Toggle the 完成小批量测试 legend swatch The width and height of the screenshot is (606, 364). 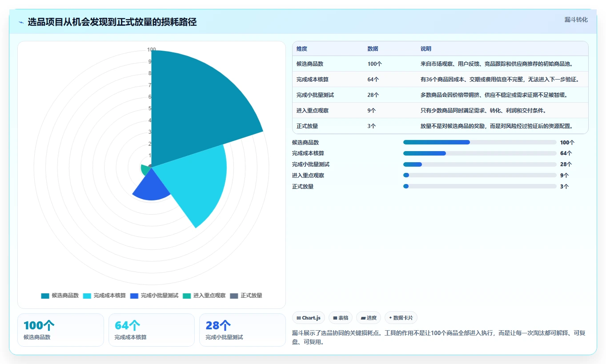tap(134, 296)
